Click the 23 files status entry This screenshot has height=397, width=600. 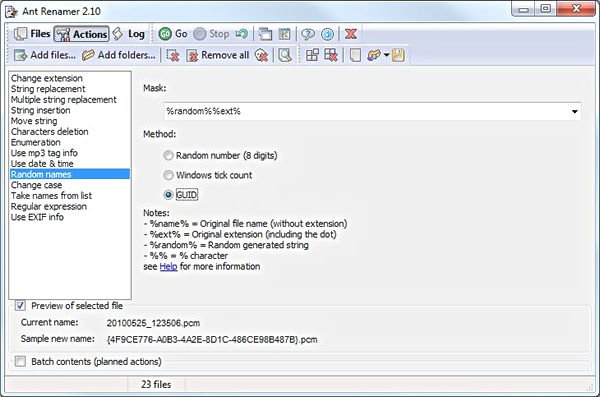156,384
